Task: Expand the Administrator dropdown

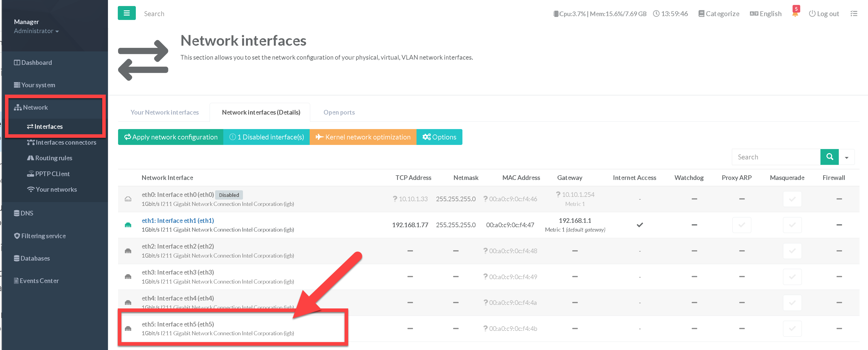Action: coord(36,31)
